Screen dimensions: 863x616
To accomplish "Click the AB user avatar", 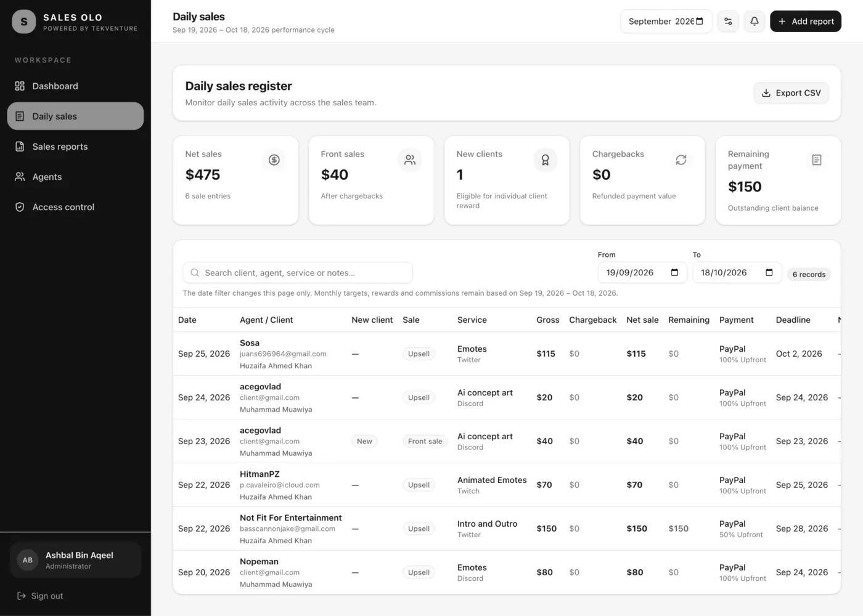I will [x=28, y=560].
